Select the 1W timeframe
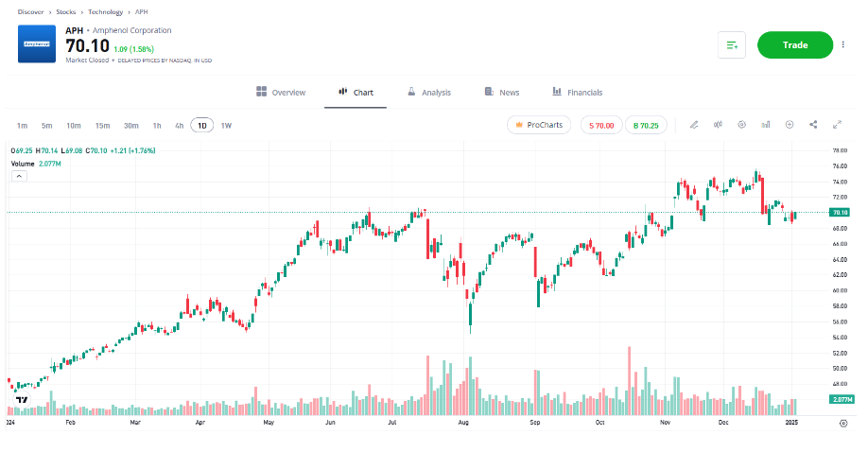 tap(226, 126)
